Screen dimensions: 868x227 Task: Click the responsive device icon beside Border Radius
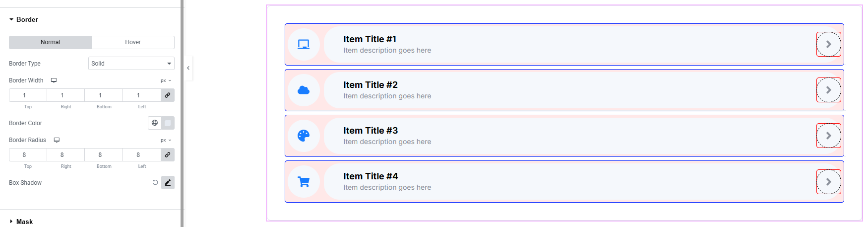[x=57, y=140]
